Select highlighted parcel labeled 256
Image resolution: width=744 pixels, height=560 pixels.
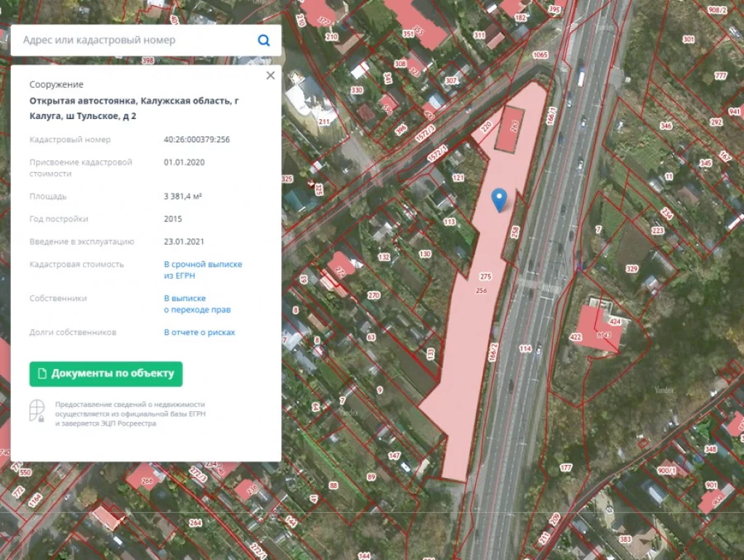480,291
